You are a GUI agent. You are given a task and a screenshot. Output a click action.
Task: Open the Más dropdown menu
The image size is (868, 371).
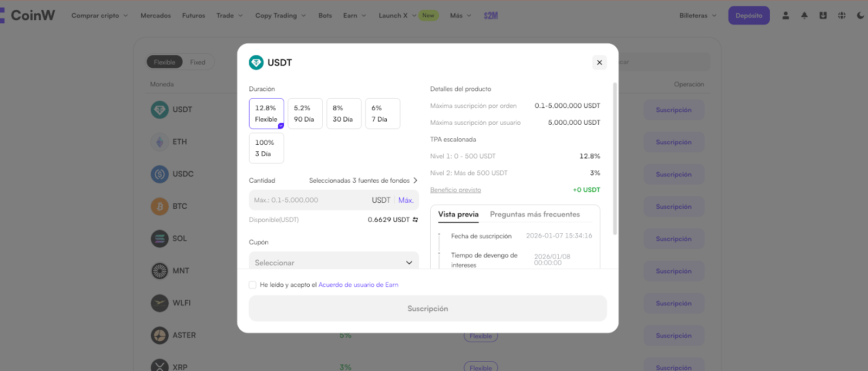tap(461, 16)
